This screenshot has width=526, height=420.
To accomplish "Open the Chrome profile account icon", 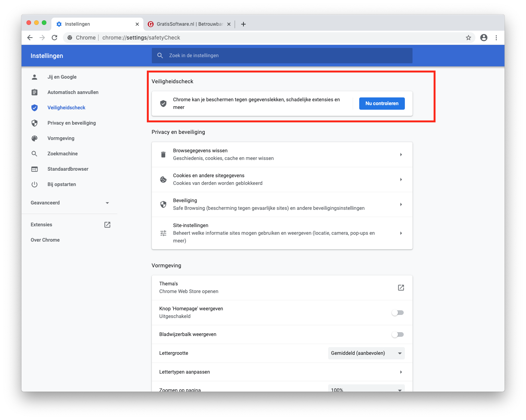I will [484, 38].
